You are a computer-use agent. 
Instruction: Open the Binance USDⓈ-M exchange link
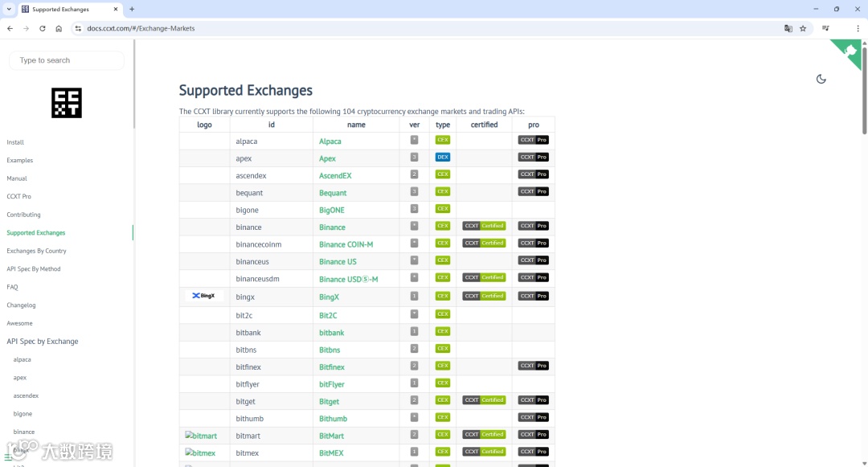(348, 279)
